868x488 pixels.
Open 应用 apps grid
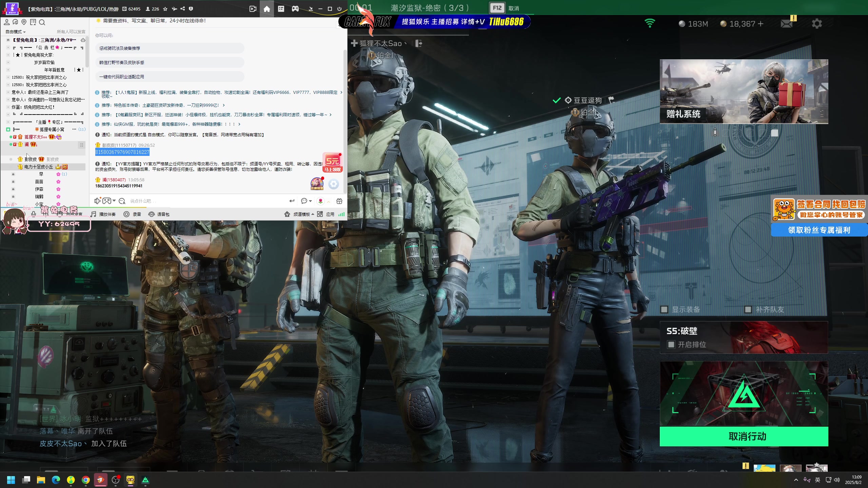[x=326, y=214]
